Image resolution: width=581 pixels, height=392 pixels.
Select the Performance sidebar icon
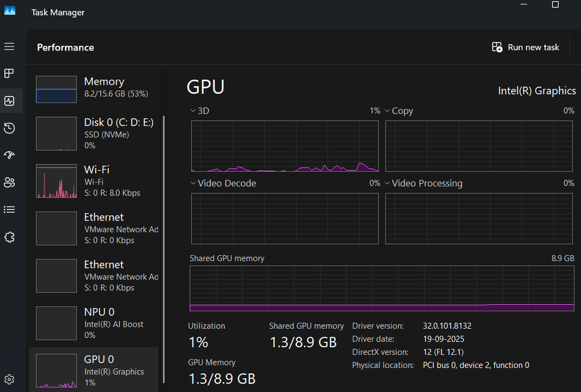[9, 101]
